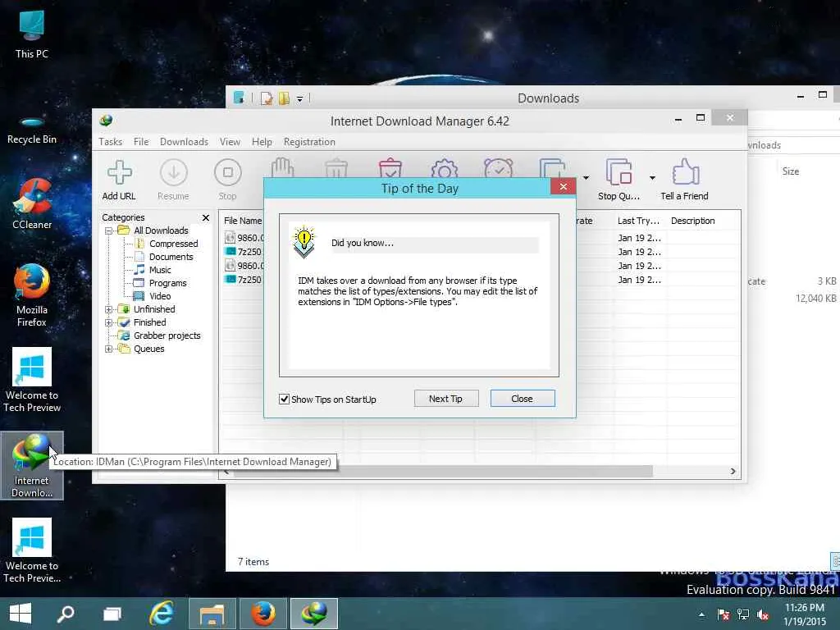Click the Stop Queue toolbar icon
840x630 pixels.
tap(619, 180)
